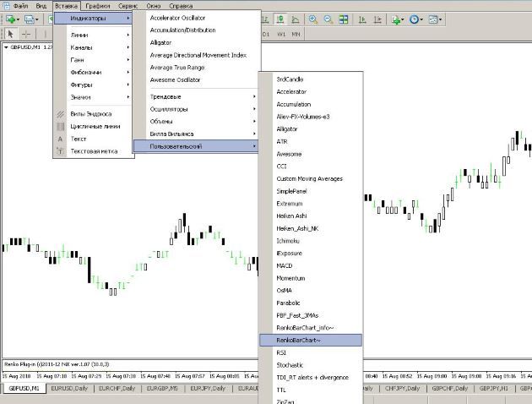The width and height of the screenshot is (532, 404).
Task: Select the crosshair tool
Action: pyautogui.click(x=26, y=34)
